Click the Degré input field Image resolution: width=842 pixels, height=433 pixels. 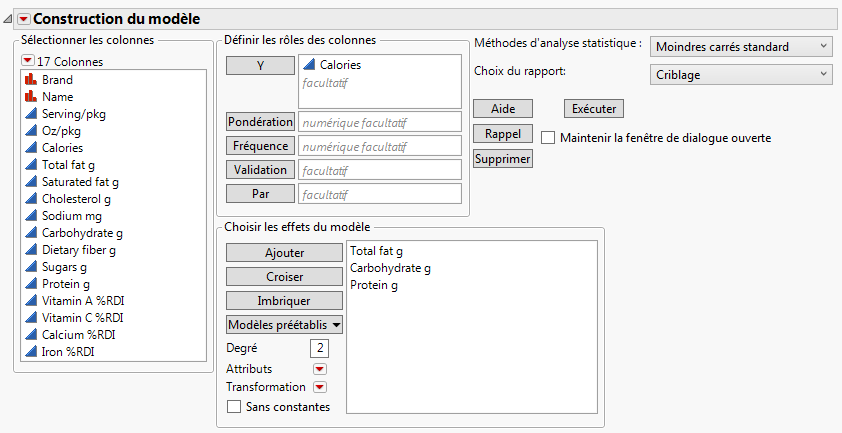(x=319, y=348)
